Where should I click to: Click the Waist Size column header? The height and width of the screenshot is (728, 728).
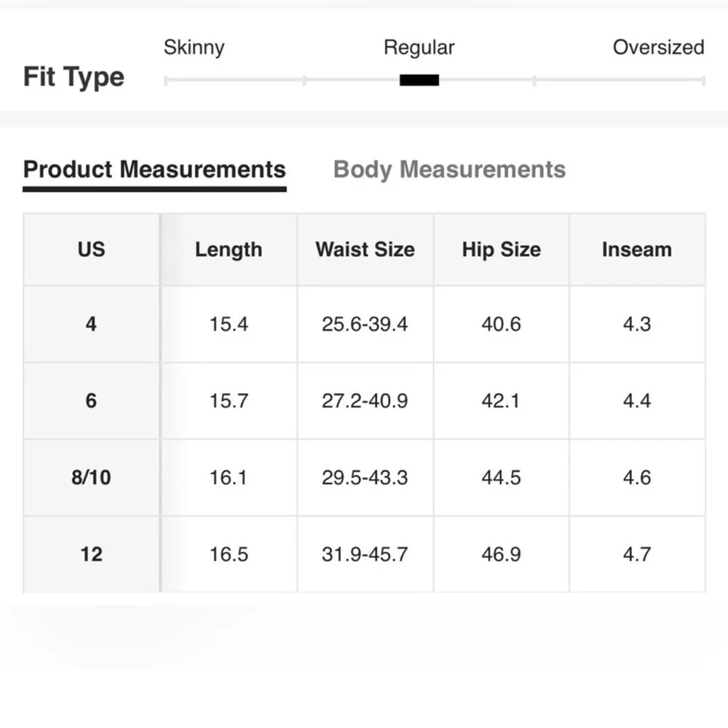click(x=365, y=249)
